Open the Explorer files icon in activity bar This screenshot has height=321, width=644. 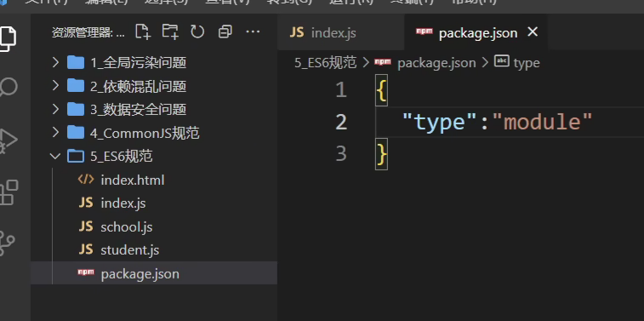[9, 38]
